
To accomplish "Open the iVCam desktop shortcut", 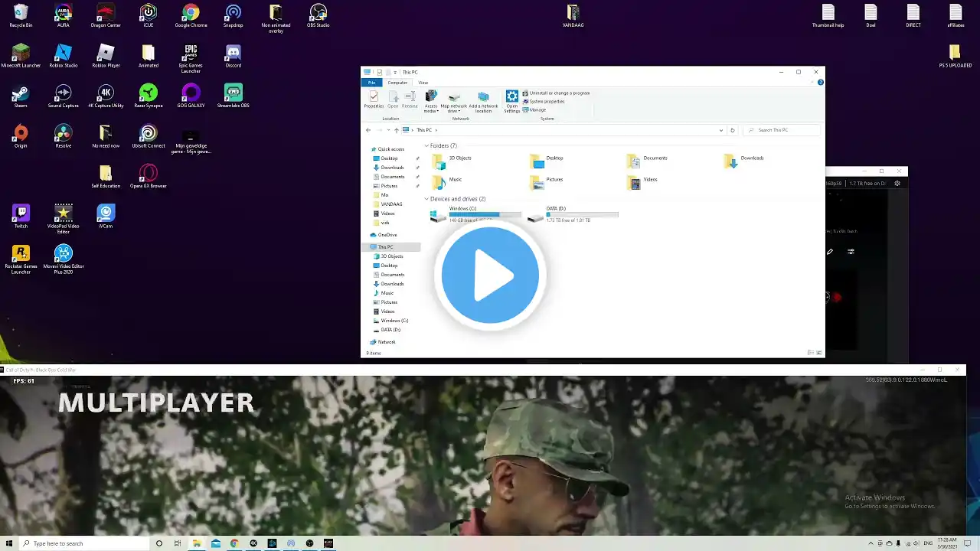I will click(x=106, y=217).
